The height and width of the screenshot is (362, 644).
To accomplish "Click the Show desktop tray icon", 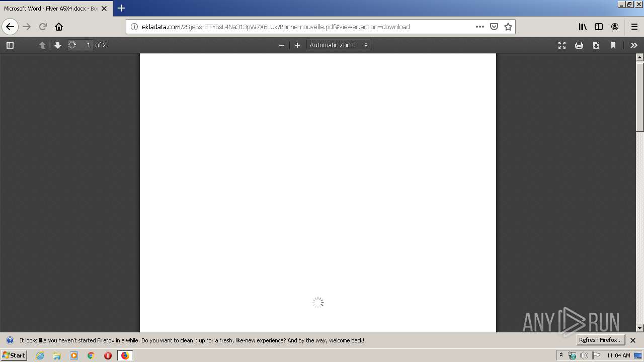I will [638, 355].
